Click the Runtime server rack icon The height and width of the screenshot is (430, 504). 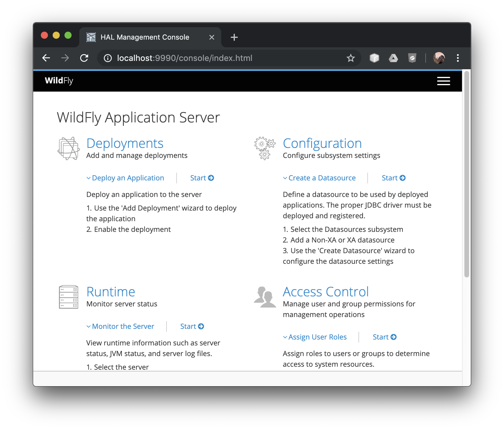click(x=69, y=297)
